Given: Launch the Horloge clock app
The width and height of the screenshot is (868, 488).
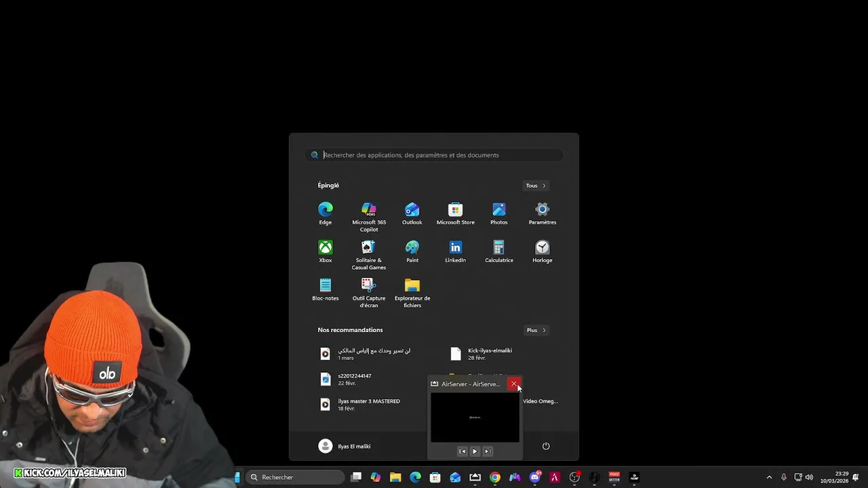Looking at the screenshot, I should coord(542,251).
